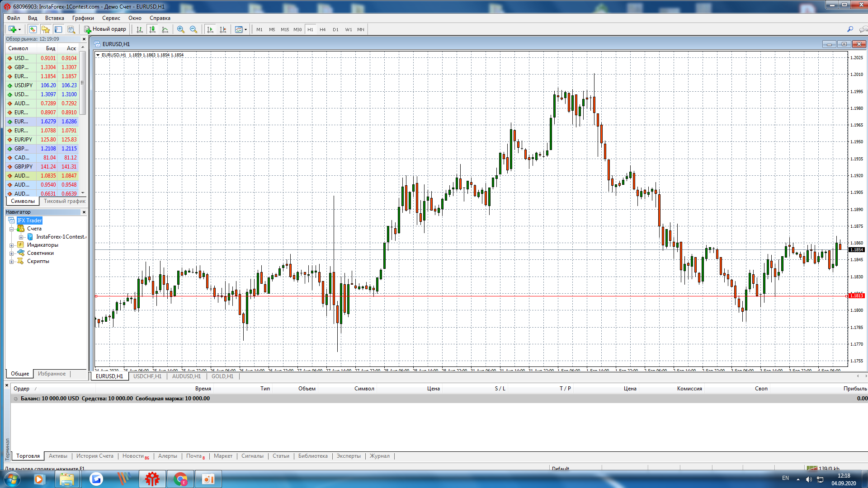Click the Chart Shift icon
The height and width of the screenshot is (488, 868).
click(x=223, y=29)
